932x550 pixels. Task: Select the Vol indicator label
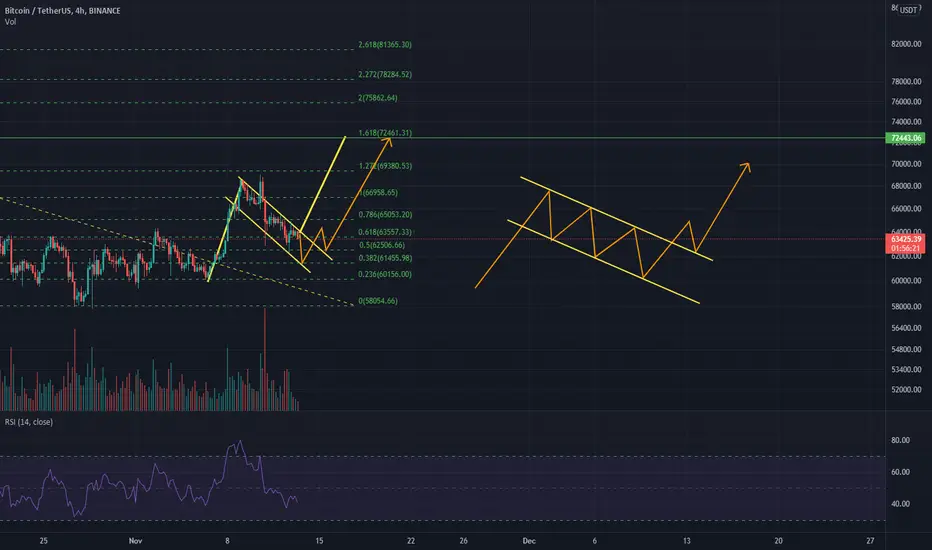tap(11, 22)
